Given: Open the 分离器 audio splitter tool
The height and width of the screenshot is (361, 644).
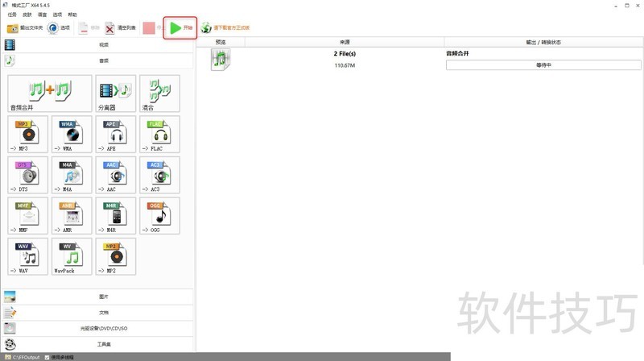Looking at the screenshot, I should (x=116, y=93).
